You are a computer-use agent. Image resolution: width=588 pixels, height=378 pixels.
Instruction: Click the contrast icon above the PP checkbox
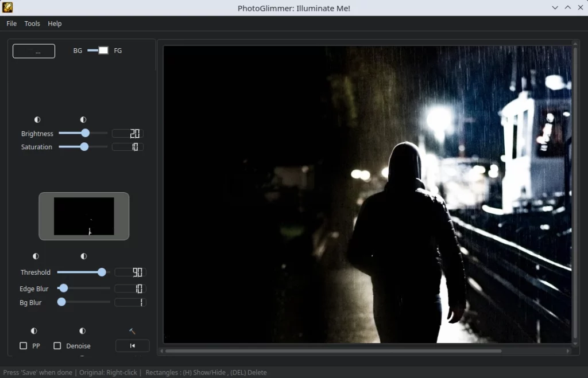pyautogui.click(x=33, y=331)
